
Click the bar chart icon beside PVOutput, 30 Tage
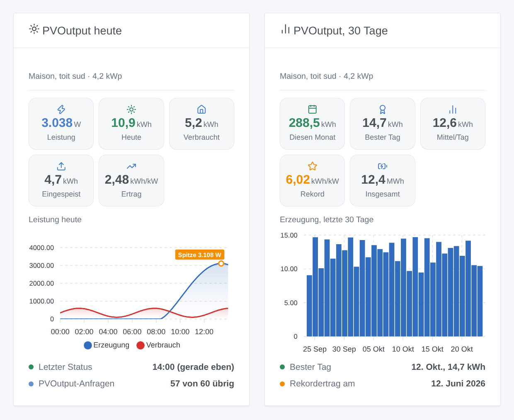pos(285,29)
